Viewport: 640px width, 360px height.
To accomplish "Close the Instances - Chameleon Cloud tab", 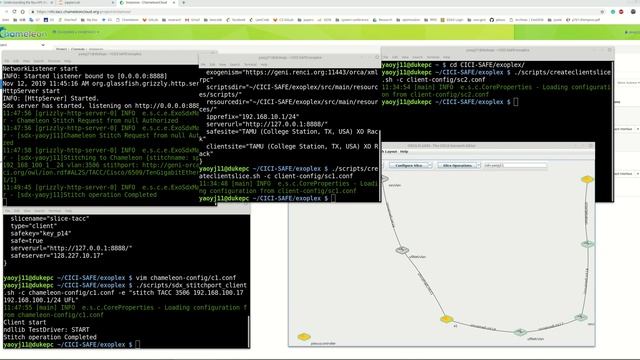I will point(174,2).
